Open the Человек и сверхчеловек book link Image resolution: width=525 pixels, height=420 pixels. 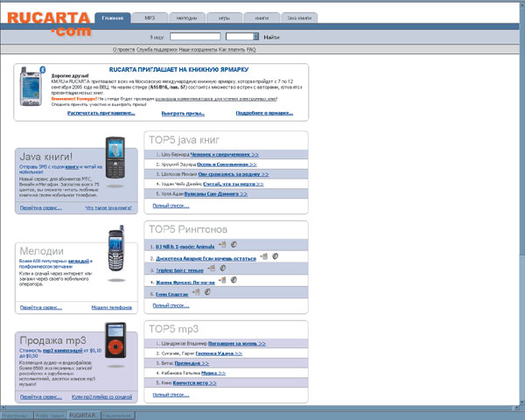click(225, 155)
